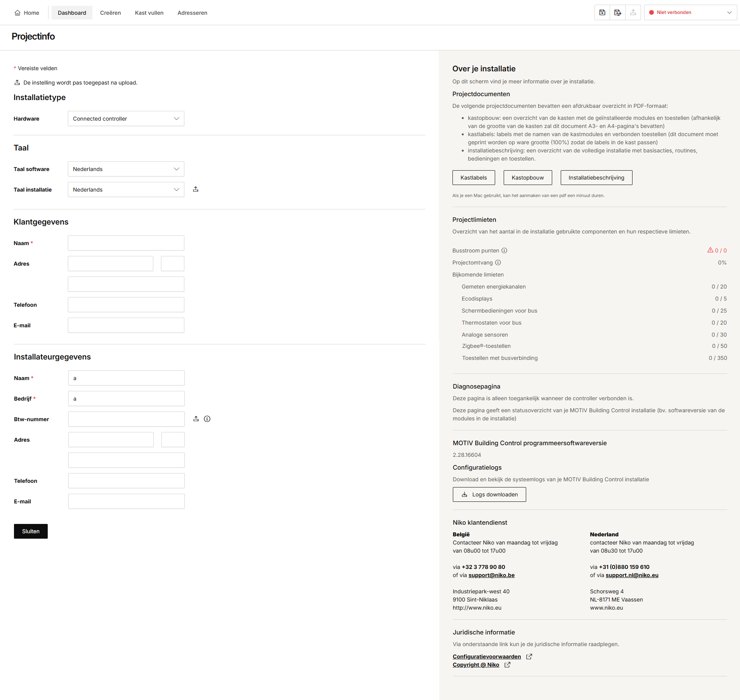This screenshot has height=700, width=740.
Task: Click the external link icon after Configuratievoorwaarden
Action: tap(529, 657)
